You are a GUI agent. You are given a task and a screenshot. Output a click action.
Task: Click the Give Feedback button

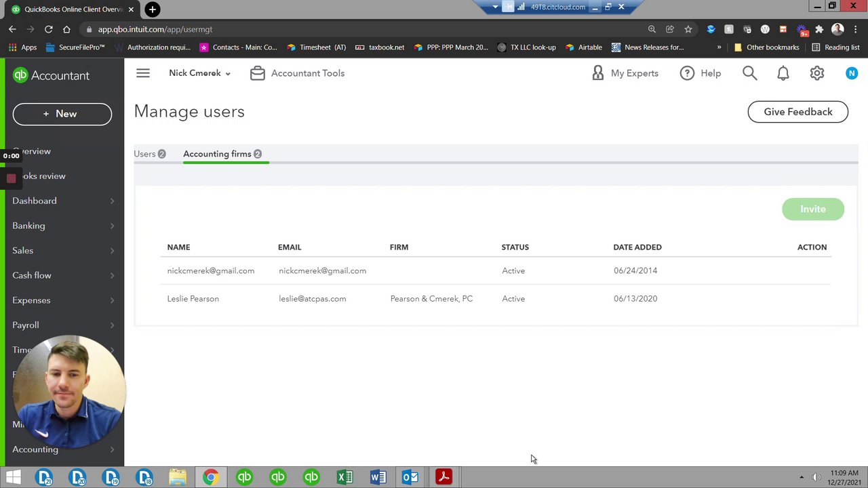pyautogui.click(x=797, y=112)
